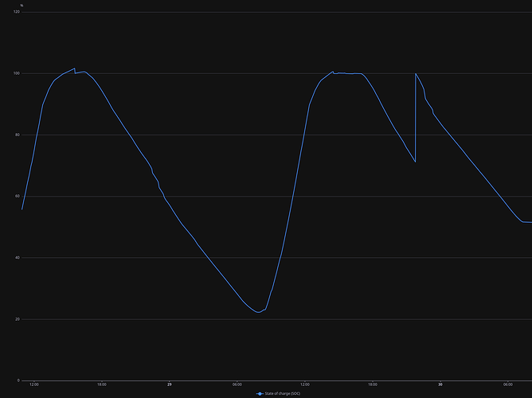Click the 06:00 label between 29 and 30

237,384
